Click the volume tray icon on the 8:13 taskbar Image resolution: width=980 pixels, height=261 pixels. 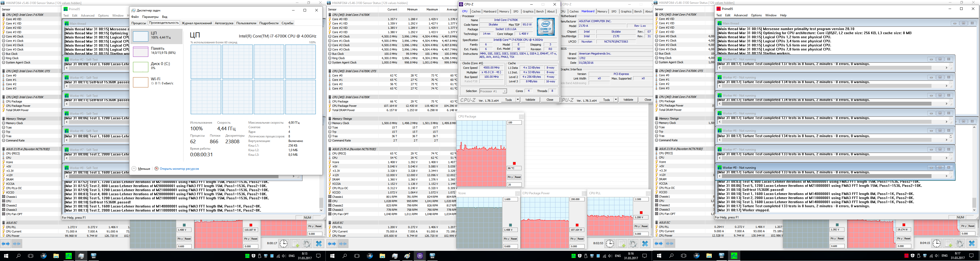coord(284,256)
